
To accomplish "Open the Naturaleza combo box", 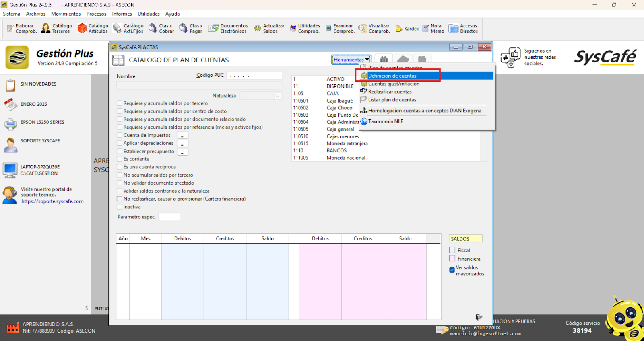I will [261, 96].
